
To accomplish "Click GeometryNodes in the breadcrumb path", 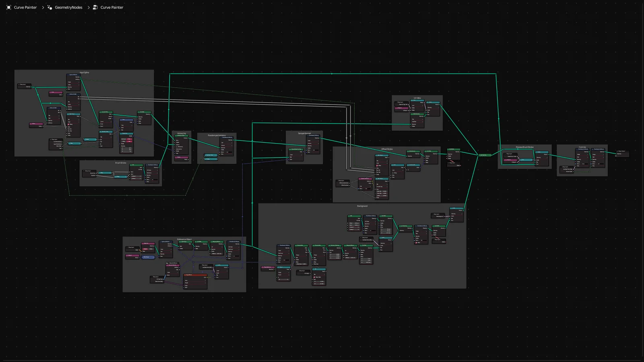I will coord(68,7).
